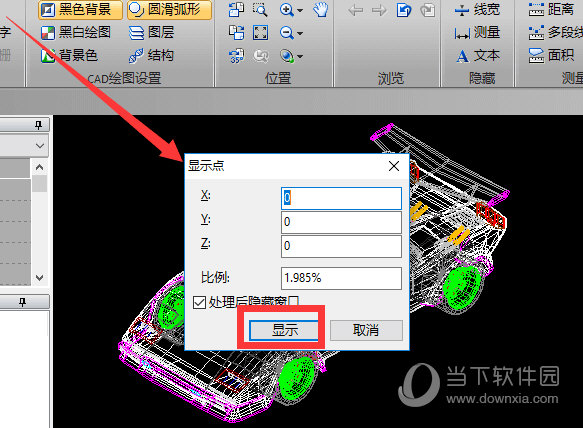This screenshot has height=428, width=583.
Task: Click the 显示 button in dialog
Action: [x=284, y=330]
